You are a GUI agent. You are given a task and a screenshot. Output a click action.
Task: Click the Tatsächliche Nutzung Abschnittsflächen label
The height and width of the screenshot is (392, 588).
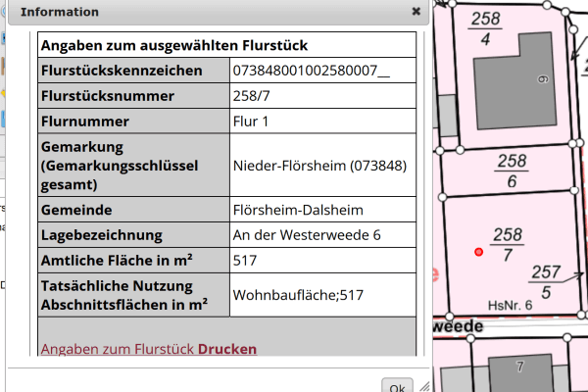(x=124, y=295)
